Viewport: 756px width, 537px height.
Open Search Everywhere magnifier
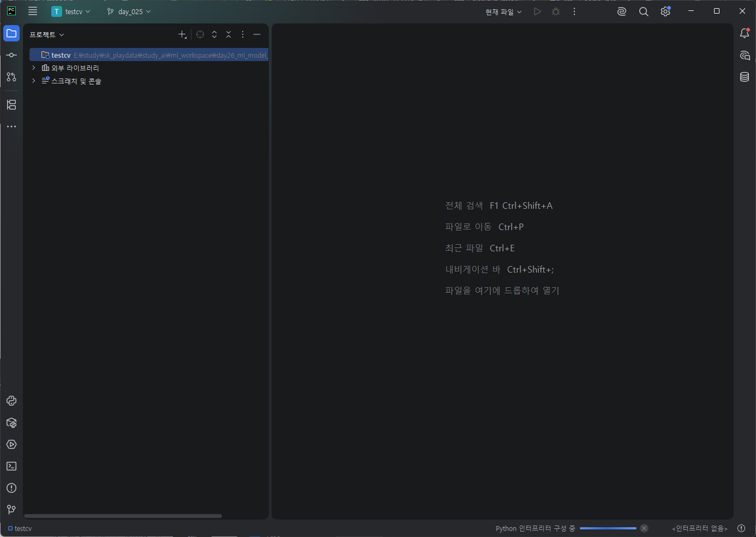point(644,11)
